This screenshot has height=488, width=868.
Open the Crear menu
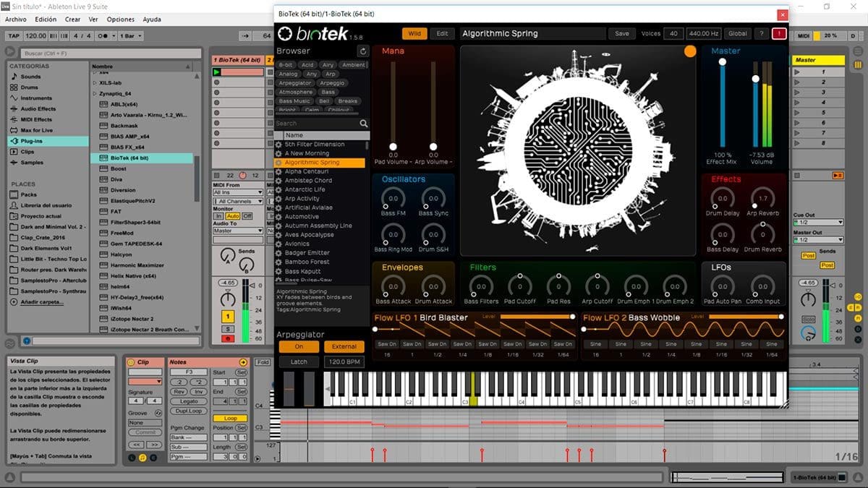tap(72, 20)
